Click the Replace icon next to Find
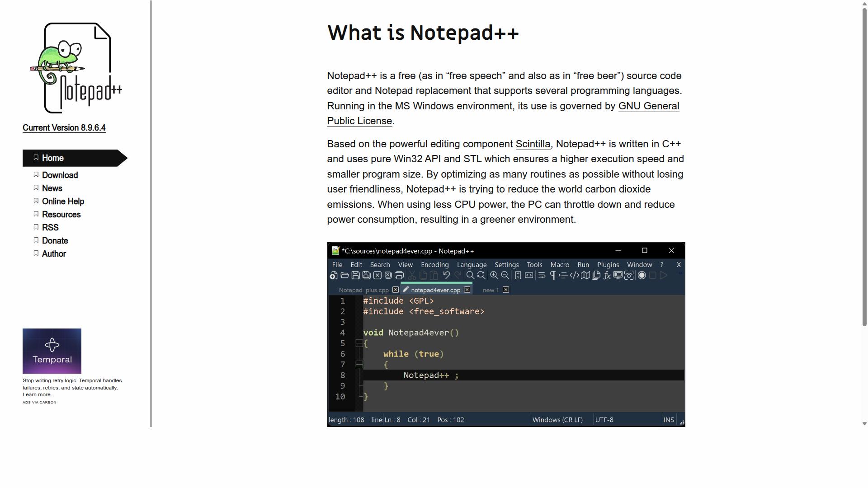The height and width of the screenshot is (488, 868). point(481,275)
